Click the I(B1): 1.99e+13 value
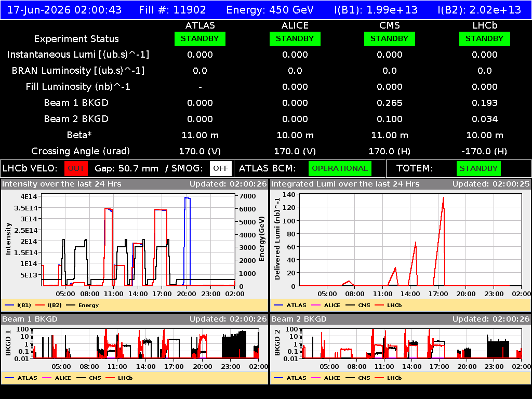Viewport: 532px width, 399px height. (x=376, y=10)
